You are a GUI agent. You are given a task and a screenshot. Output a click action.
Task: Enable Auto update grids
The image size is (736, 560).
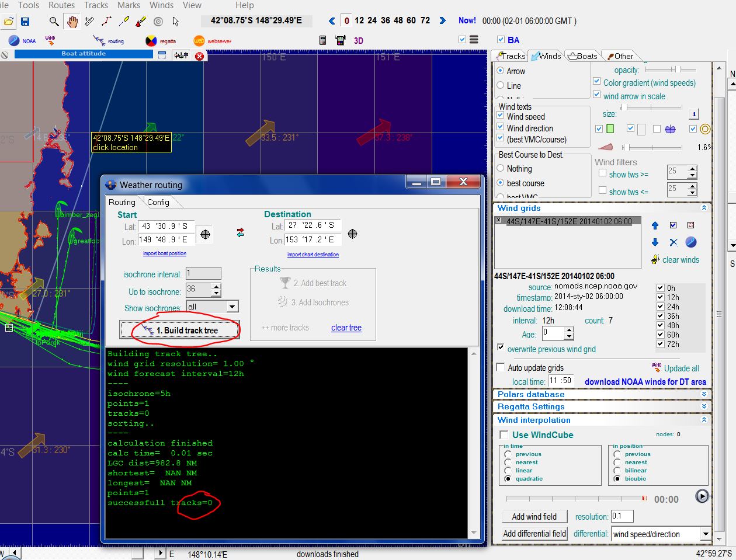tap(500, 367)
